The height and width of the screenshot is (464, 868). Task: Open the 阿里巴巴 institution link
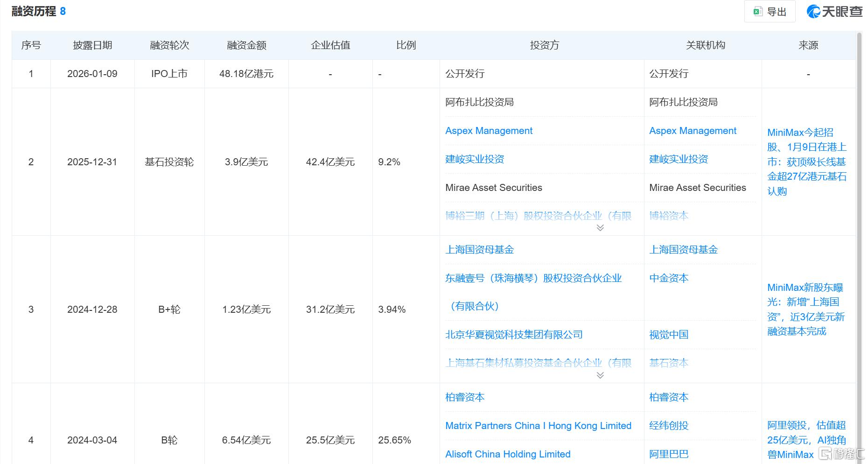click(669, 454)
